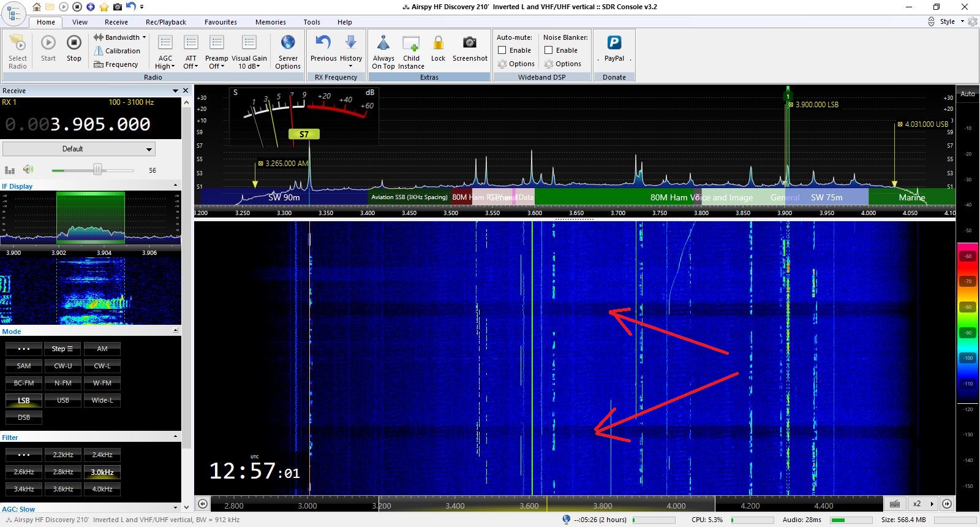This screenshot has width=980, height=527.
Task: Click the volume slider handle
Action: 97,170
